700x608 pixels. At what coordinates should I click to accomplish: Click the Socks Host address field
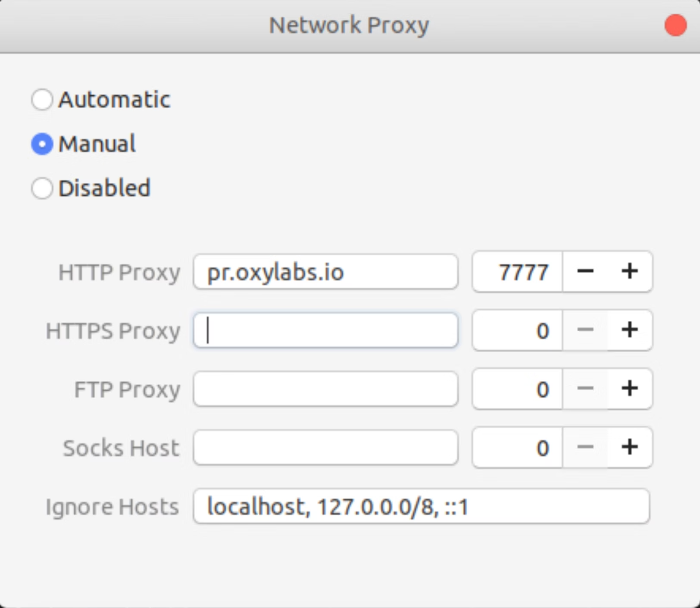(325, 448)
